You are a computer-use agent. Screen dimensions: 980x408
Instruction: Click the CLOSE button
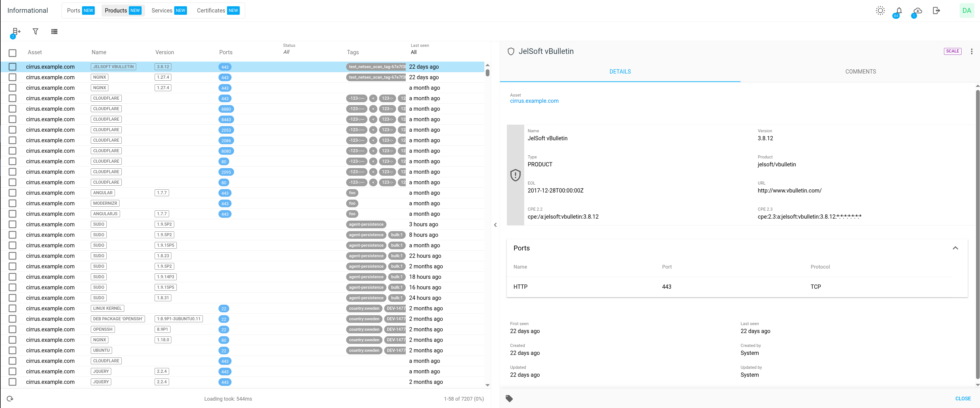pyautogui.click(x=962, y=398)
